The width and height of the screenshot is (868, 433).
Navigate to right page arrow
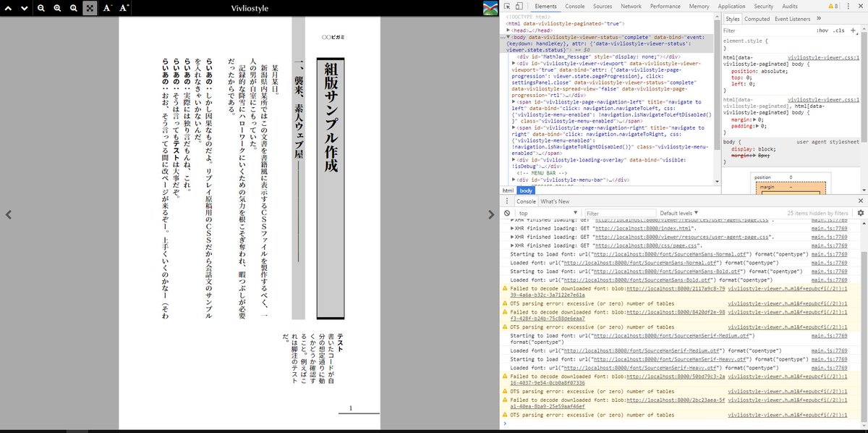point(491,214)
